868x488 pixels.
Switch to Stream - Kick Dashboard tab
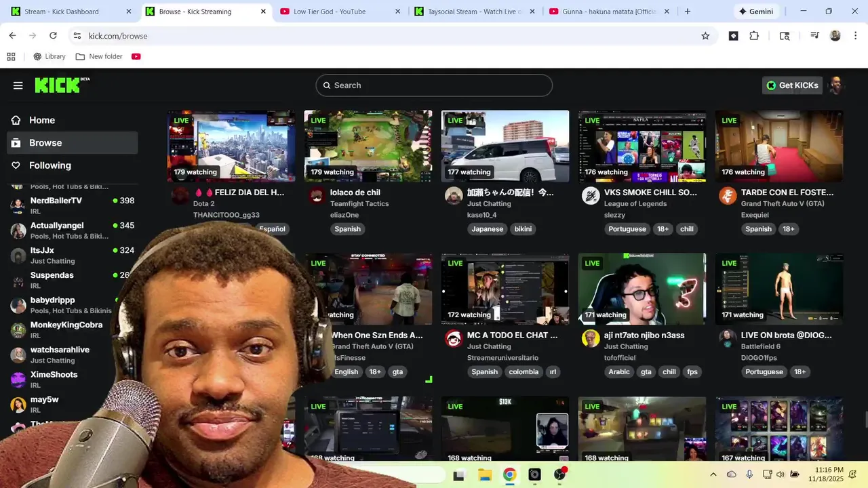[71, 12]
